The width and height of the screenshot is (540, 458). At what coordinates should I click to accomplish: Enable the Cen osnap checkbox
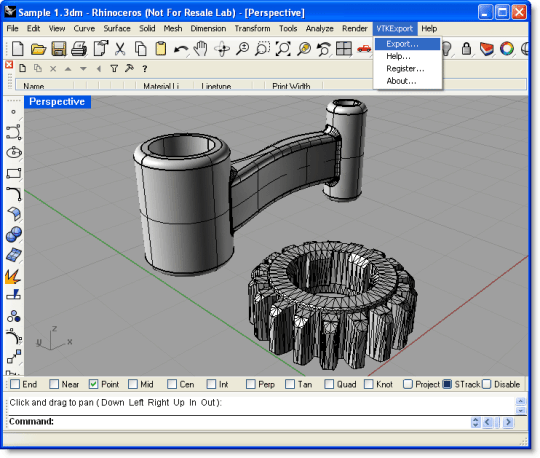pyautogui.click(x=172, y=384)
